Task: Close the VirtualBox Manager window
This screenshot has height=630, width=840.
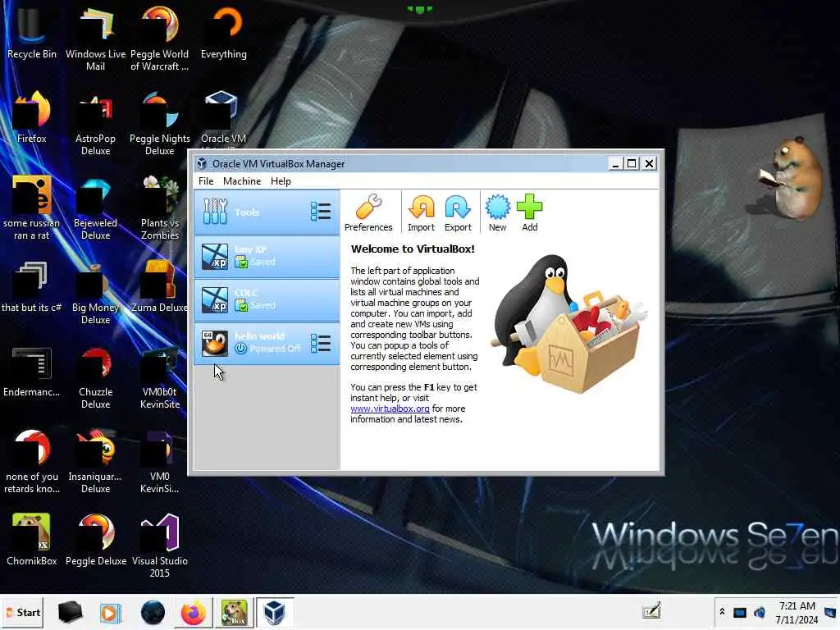Action: pyautogui.click(x=650, y=163)
